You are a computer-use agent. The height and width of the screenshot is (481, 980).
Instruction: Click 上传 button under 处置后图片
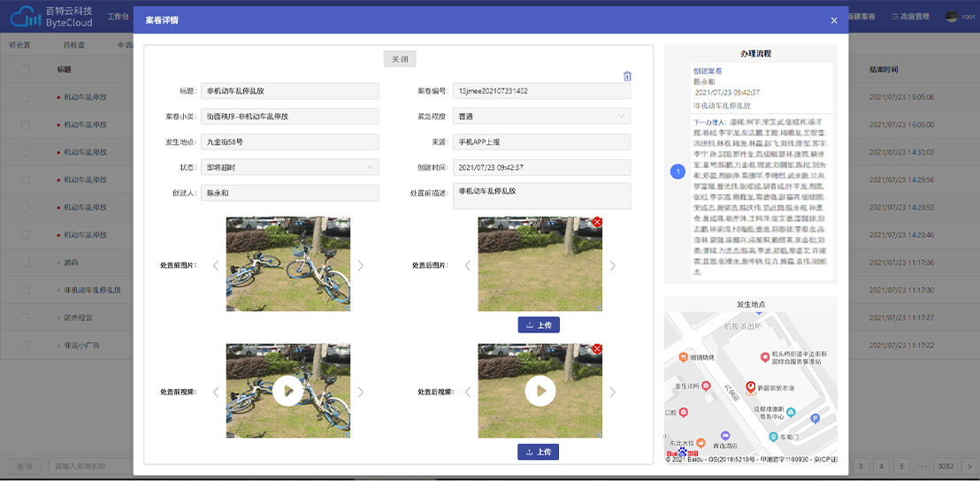coord(539,324)
